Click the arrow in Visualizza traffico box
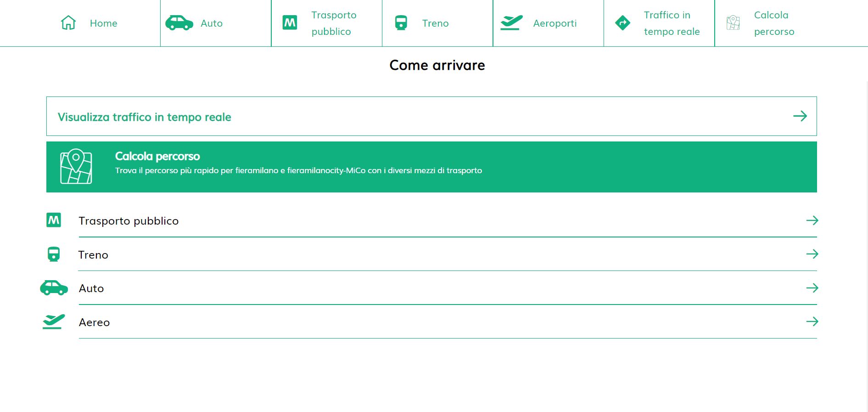Image resolution: width=868 pixels, height=412 pixels. (x=800, y=116)
